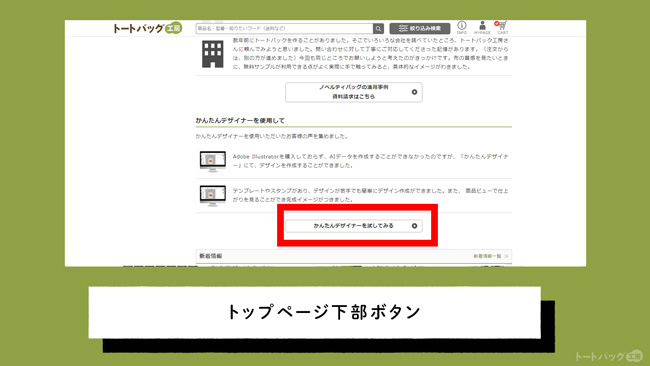
Task: Click the トップページ下部ボタン caption
Action: [324, 312]
